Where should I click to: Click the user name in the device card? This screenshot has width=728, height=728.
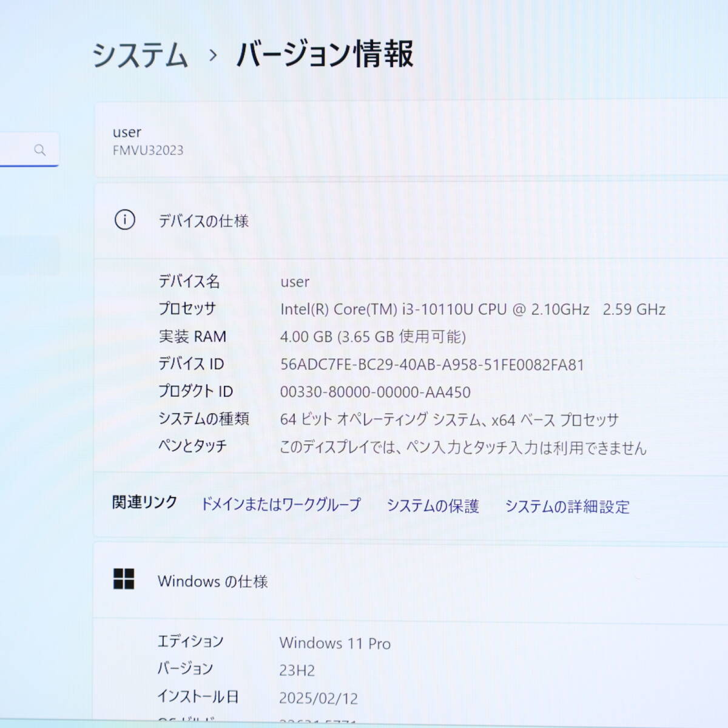click(x=127, y=132)
